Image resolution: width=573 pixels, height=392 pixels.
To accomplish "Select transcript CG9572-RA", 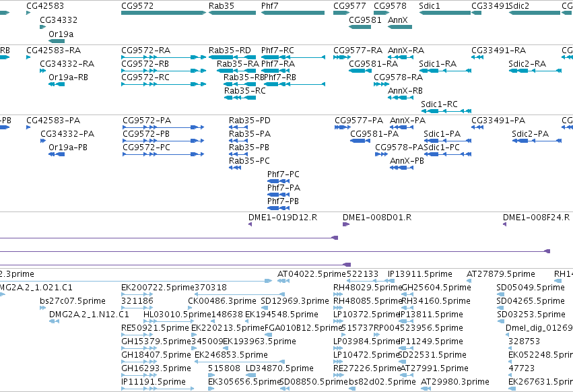I will (146, 50).
